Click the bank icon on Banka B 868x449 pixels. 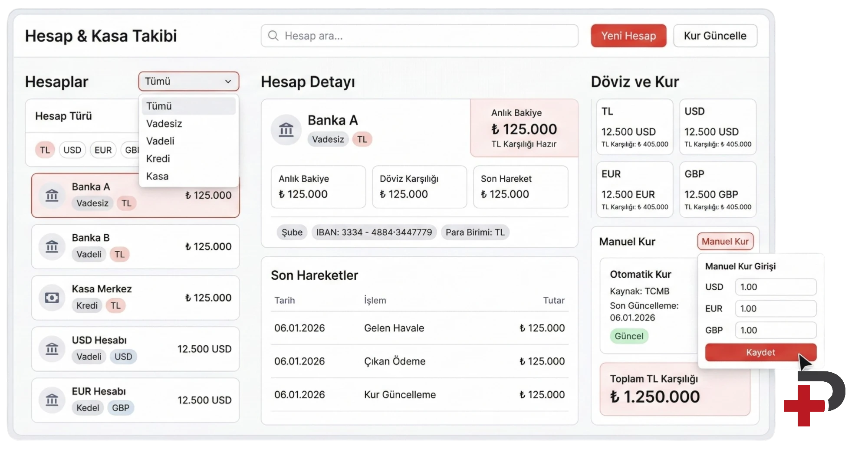(x=52, y=246)
